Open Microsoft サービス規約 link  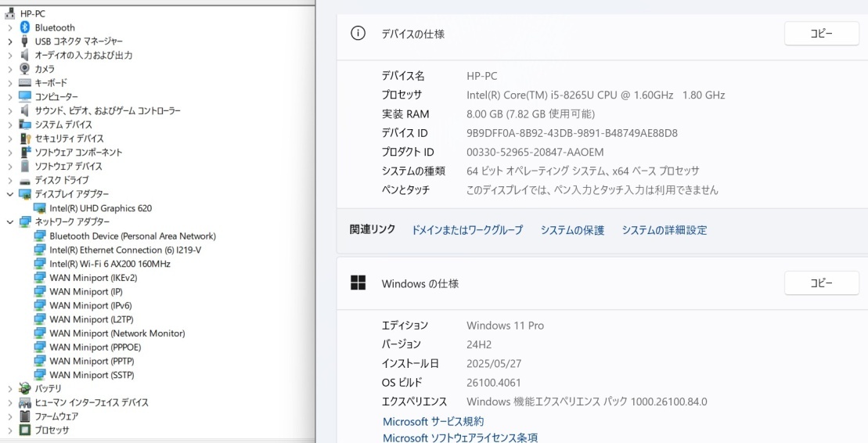tap(434, 421)
